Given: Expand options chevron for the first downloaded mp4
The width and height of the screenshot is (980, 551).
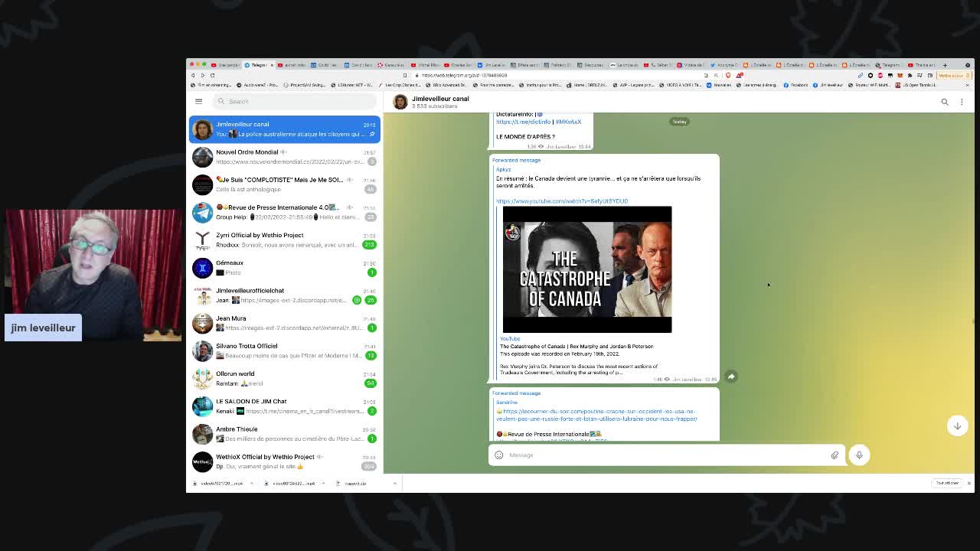Looking at the screenshot, I should (252, 484).
